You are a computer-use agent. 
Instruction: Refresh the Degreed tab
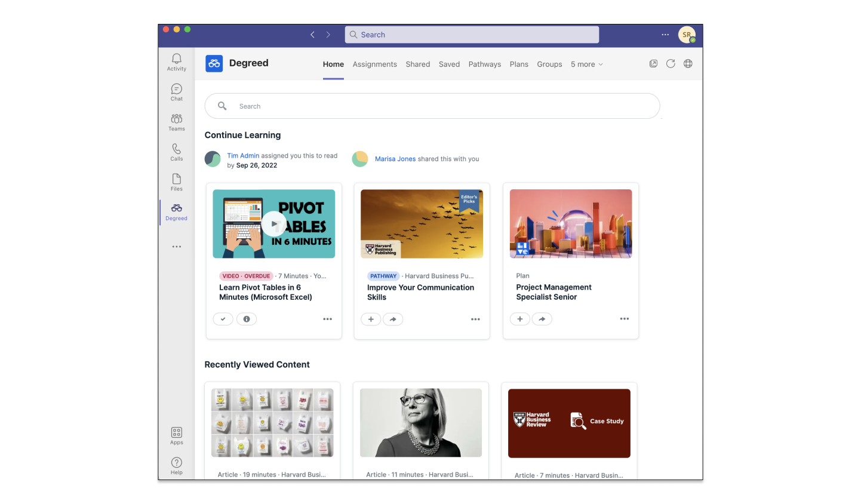tap(670, 63)
